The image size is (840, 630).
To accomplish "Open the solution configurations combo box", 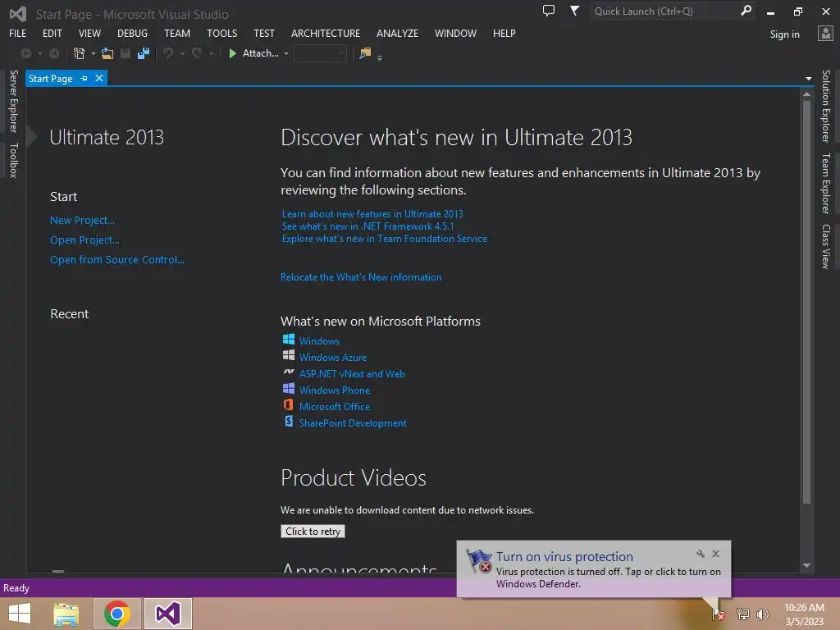I will pyautogui.click(x=320, y=53).
